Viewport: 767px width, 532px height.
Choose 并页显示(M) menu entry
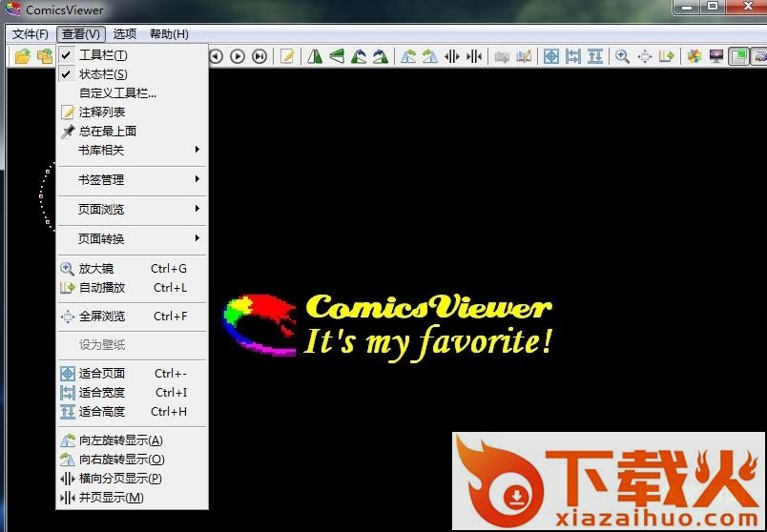[x=132, y=498]
